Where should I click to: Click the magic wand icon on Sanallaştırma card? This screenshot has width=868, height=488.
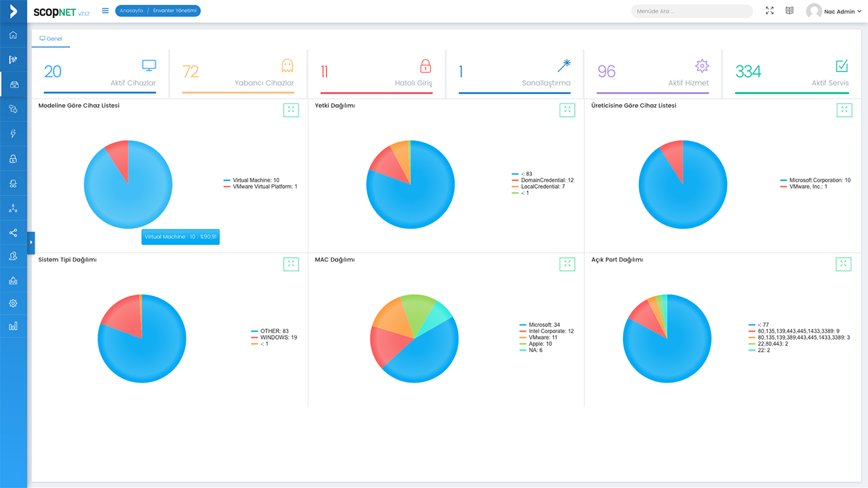564,65
